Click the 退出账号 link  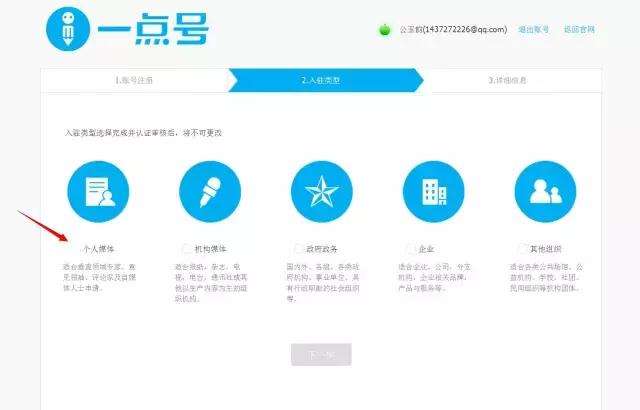tap(533, 29)
